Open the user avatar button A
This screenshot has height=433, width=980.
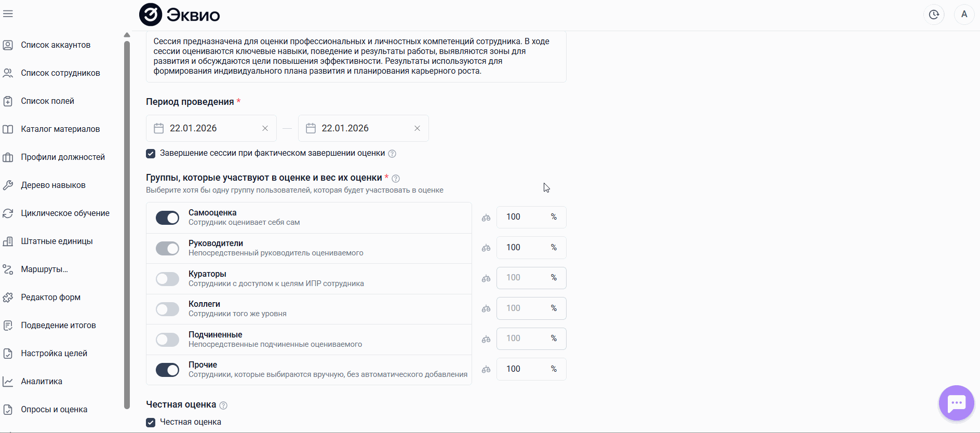click(x=964, y=15)
